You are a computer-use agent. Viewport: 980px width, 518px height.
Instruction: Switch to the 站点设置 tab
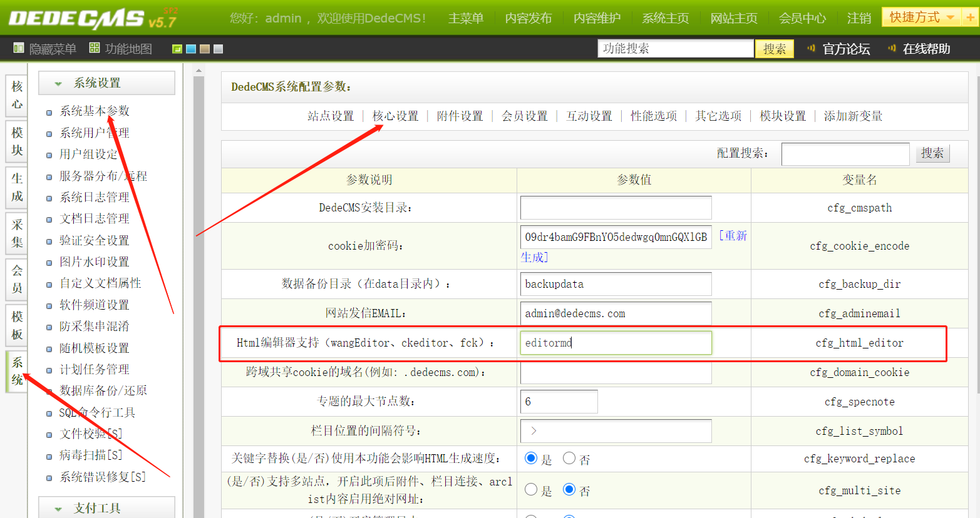coord(331,116)
